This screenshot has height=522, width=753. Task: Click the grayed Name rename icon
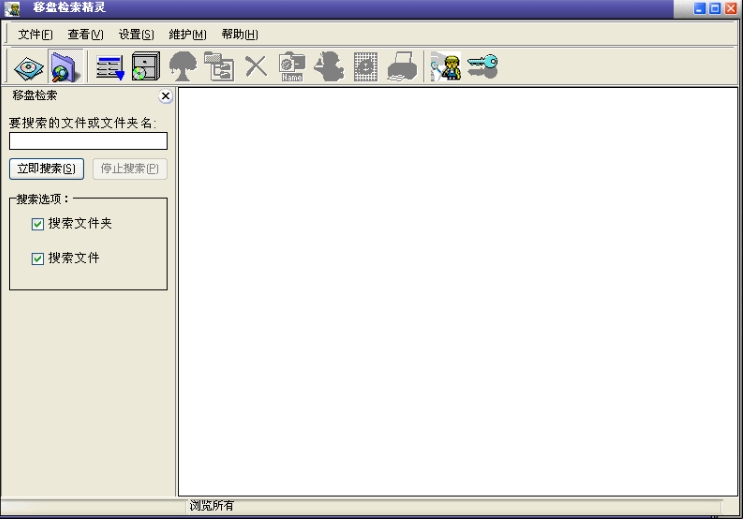click(292, 66)
